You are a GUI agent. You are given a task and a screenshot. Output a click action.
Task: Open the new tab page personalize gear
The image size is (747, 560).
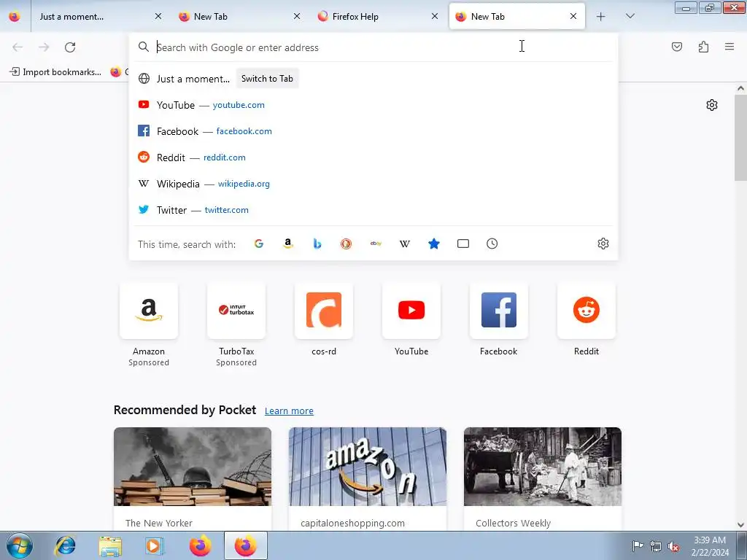tap(712, 105)
